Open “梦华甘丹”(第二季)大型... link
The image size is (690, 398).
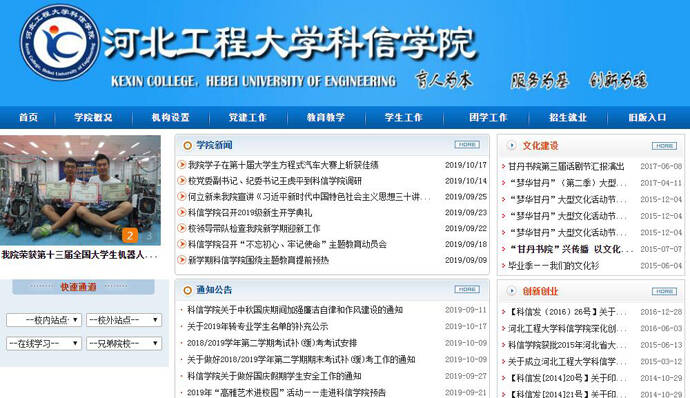[568, 183]
